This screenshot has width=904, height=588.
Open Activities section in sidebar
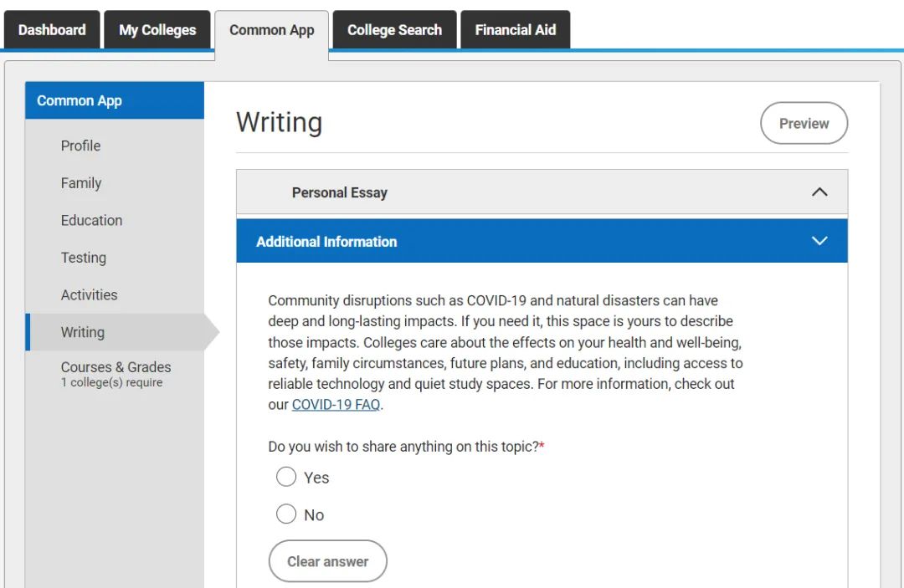pyautogui.click(x=89, y=295)
